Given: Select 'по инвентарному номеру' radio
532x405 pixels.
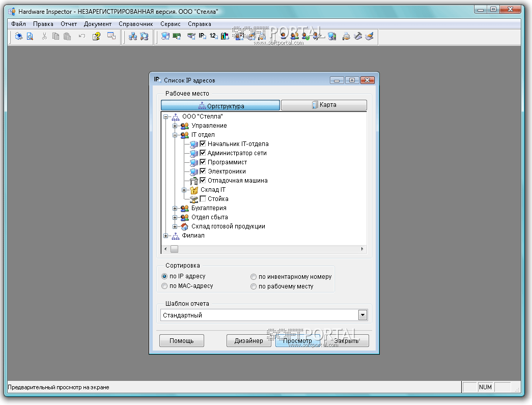Looking at the screenshot, I should (254, 277).
